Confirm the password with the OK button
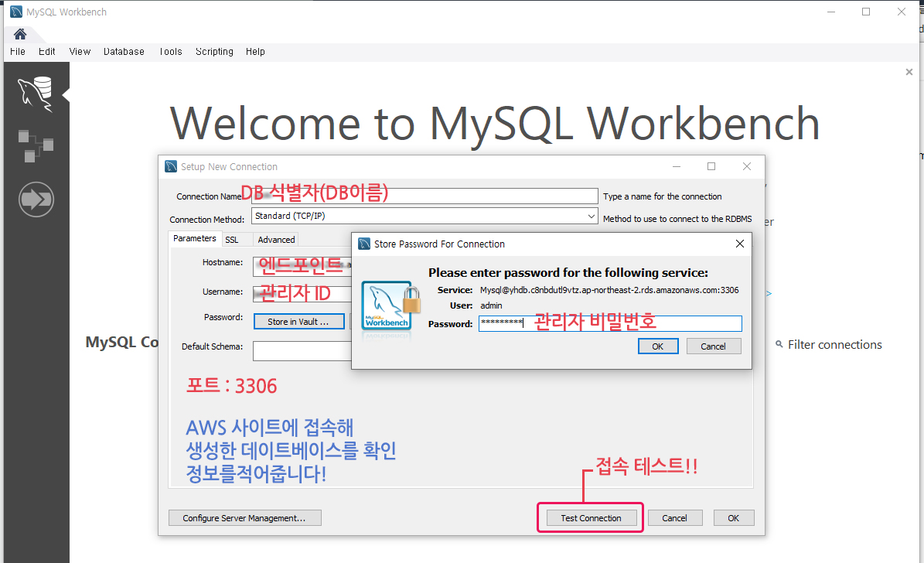This screenshot has width=924, height=563. tap(658, 346)
